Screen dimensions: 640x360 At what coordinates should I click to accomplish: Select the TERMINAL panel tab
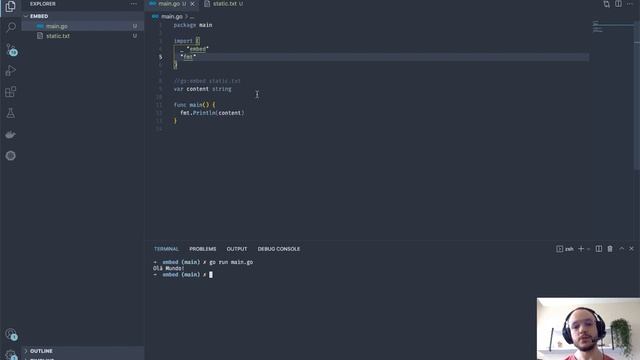(166, 249)
